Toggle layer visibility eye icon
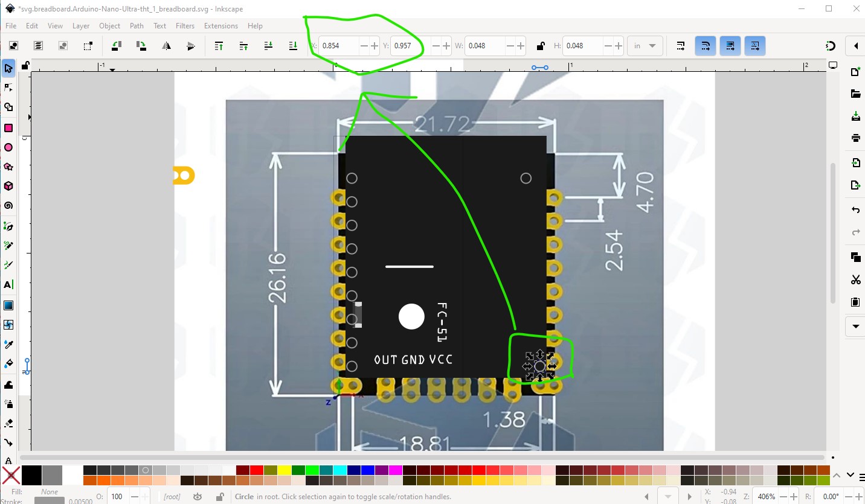 (x=198, y=497)
